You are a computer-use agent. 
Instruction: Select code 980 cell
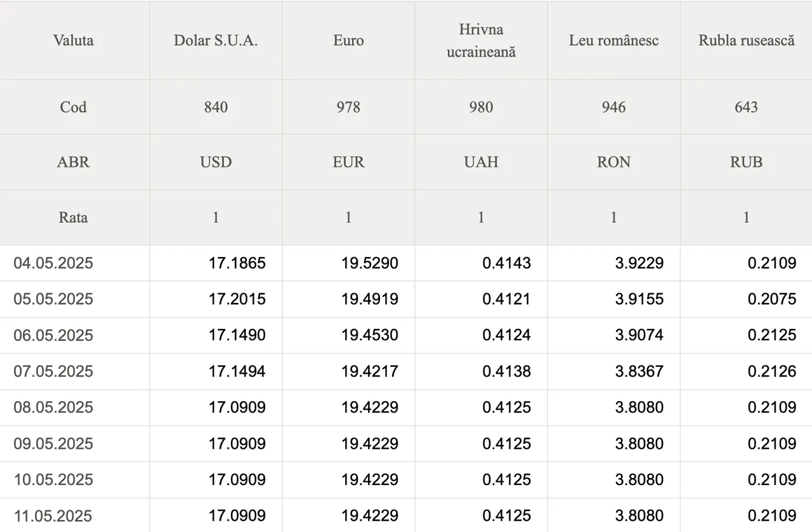[481, 107]
